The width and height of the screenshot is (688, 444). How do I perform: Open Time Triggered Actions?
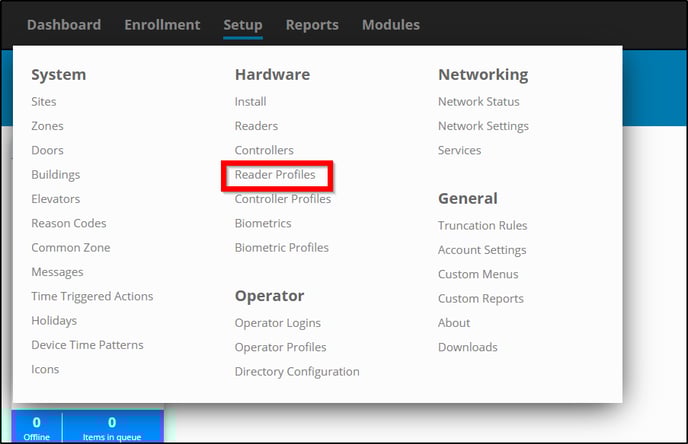tap(92, 296)
